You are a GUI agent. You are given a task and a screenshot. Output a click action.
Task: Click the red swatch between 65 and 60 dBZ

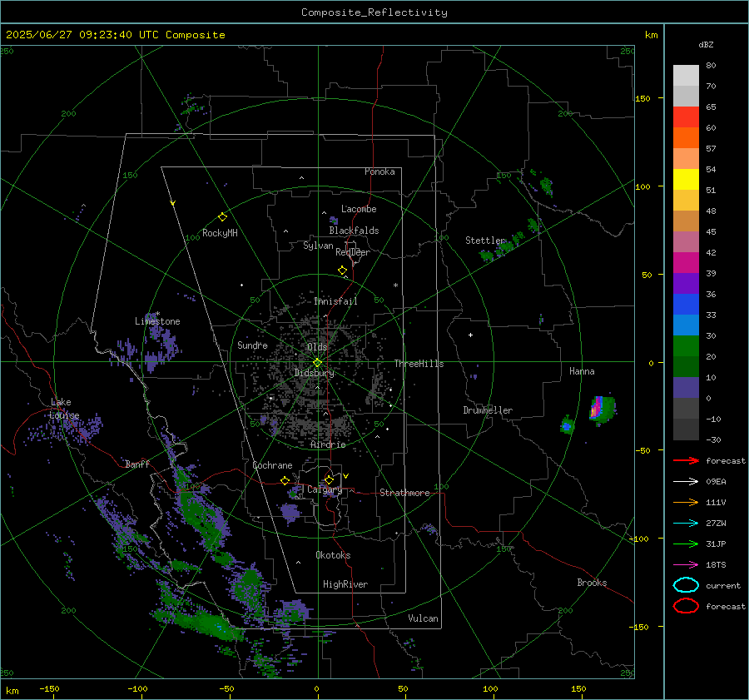point(686,117)
